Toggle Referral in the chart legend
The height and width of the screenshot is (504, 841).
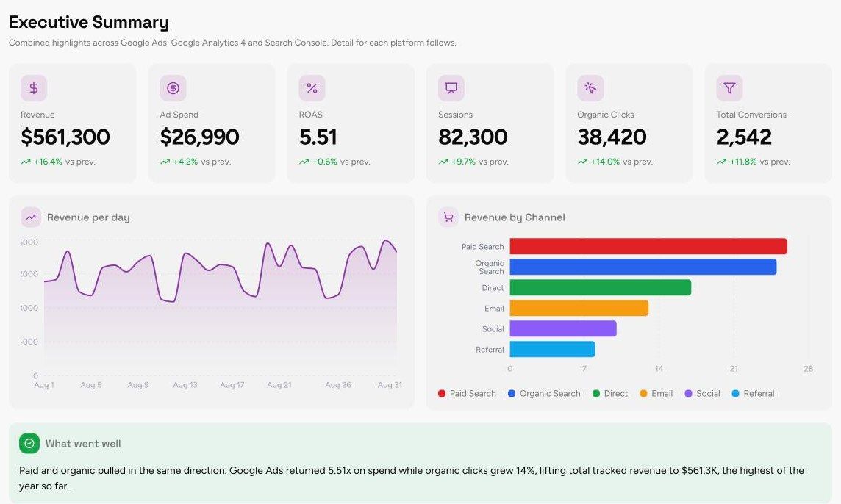point(753,394)
